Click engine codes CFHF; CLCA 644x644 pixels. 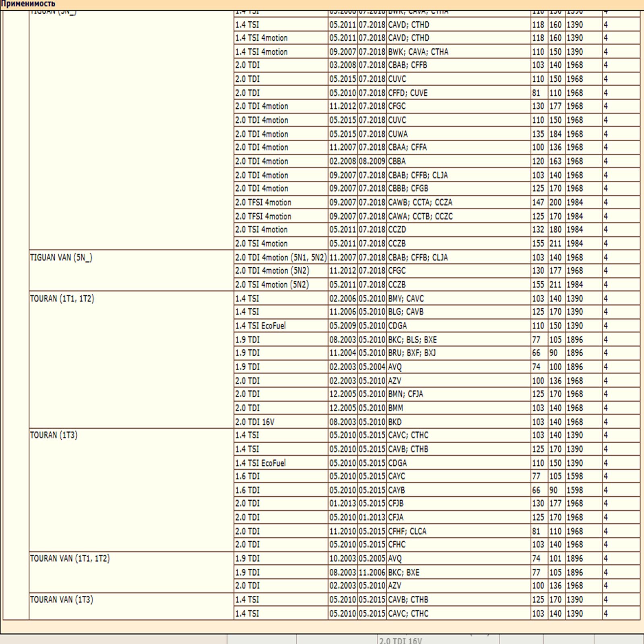click(x=407, y=531)
